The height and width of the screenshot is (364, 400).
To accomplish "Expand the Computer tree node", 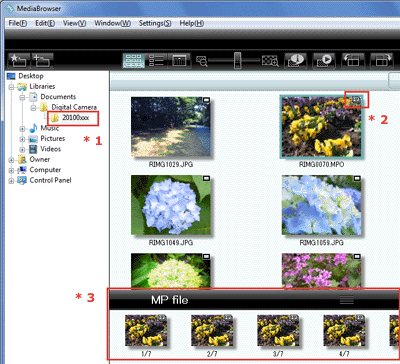I will tap(12, 171).
